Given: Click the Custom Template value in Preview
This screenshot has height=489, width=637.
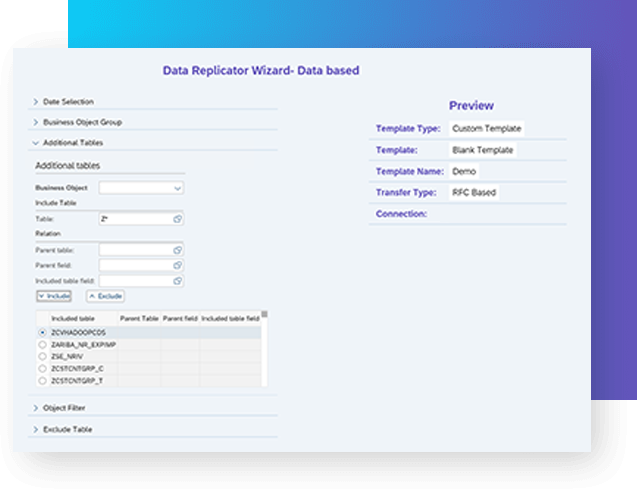Looking at the screenshot, I should tap(487, 129).
